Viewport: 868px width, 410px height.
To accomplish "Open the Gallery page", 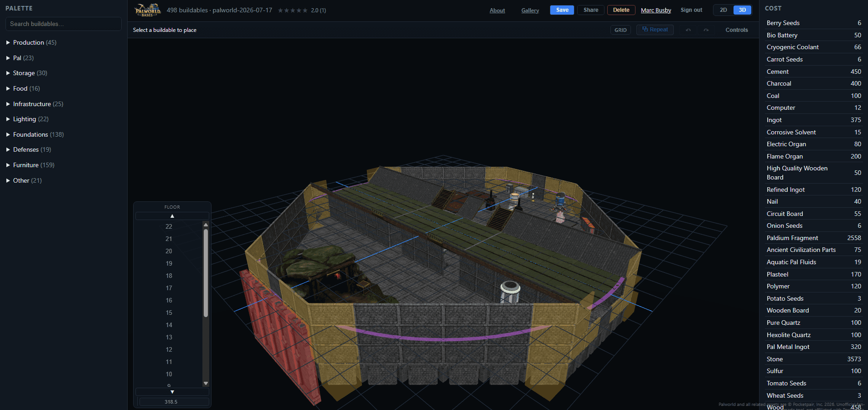I will pos(530,10).
